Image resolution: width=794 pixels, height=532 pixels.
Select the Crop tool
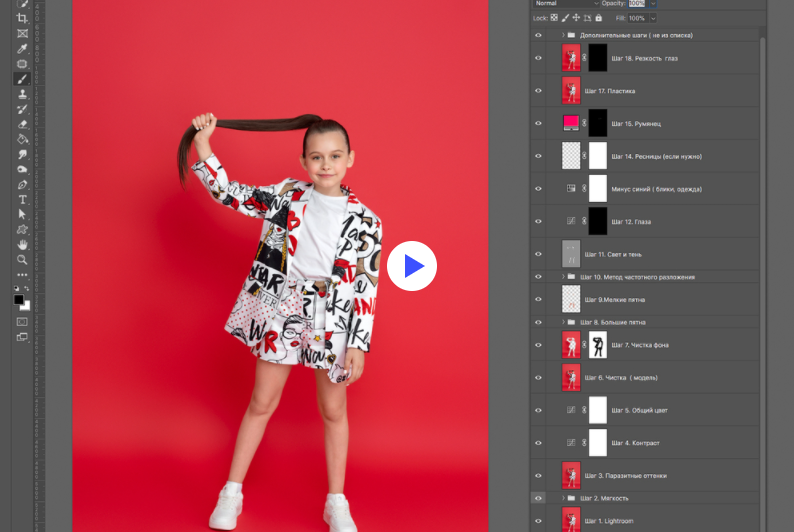pyautogui.click(x=22, y=18)
